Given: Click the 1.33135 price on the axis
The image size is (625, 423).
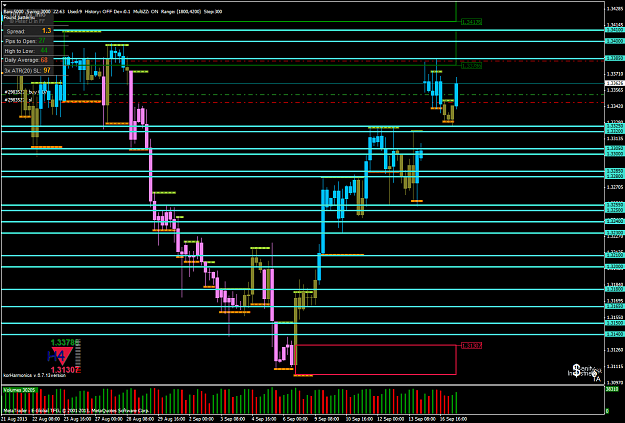Looking at the screenshot, I should 614,139.
